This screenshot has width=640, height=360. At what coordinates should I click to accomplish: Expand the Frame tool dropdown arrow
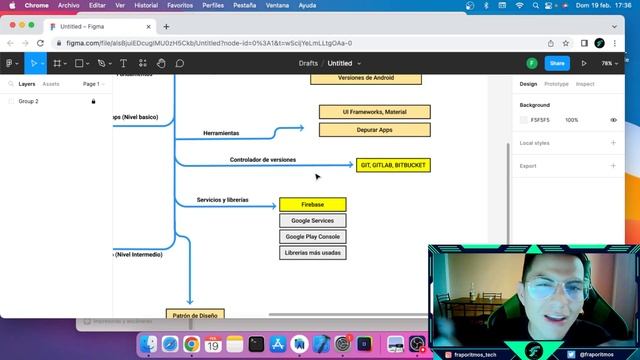[x=65, y=64]
